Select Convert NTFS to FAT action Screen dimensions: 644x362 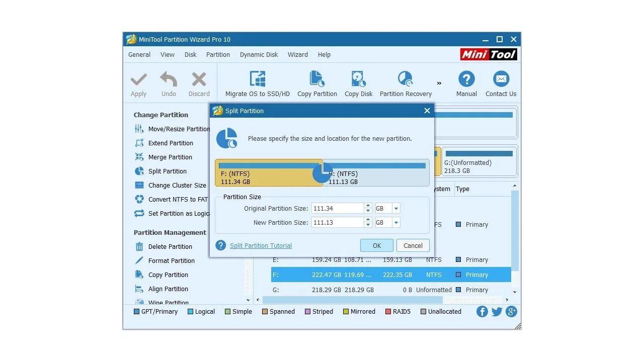[172, 200]
